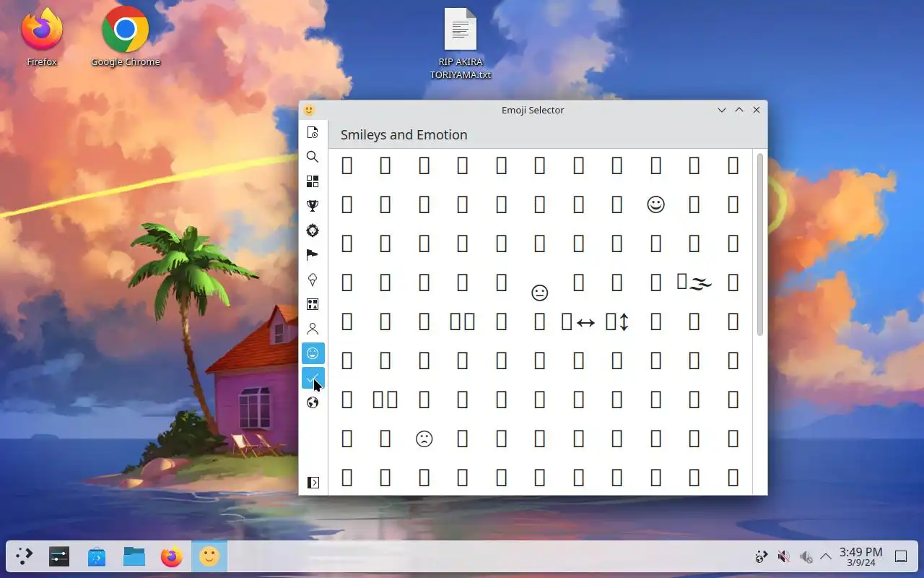Maximize the Emoji Selector window
Image resolution: width=924 pixels, height=578 pixels.
coord(739,110)
